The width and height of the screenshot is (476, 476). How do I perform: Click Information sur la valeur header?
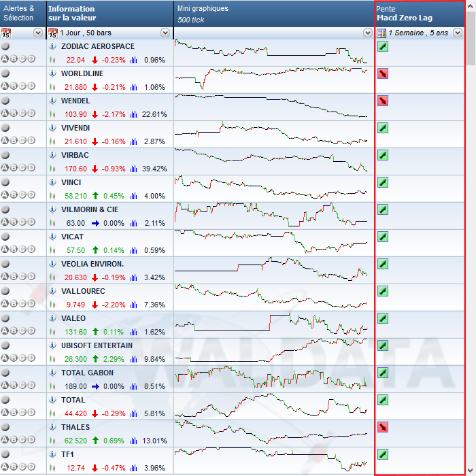tap(110, 14)
